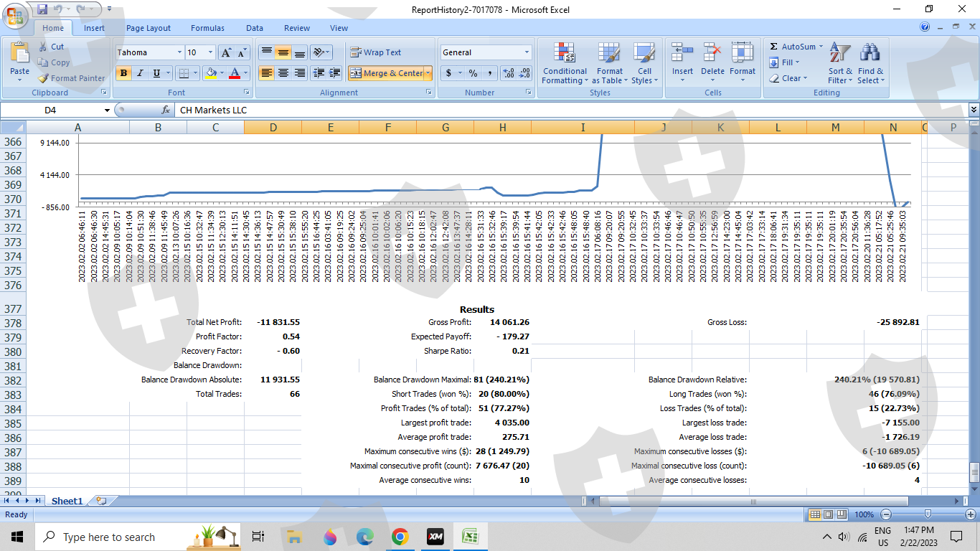Click the Format Painter icon
Image resolution: width=980 pixels, height=551 pixels.
44,78
